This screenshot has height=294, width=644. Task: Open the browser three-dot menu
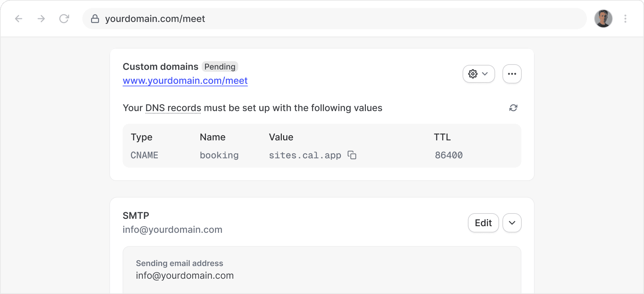coord(625,19)
